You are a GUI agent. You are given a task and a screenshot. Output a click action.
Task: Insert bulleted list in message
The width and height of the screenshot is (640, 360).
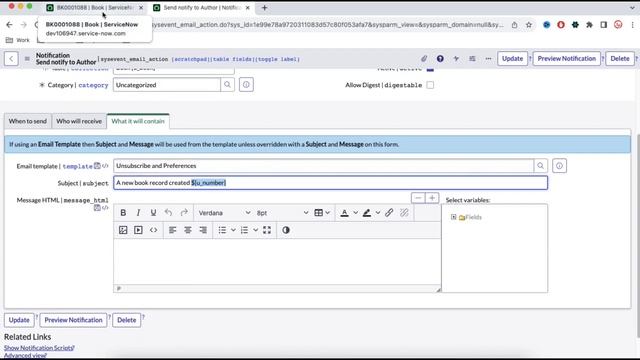click(x=222, y=230)
